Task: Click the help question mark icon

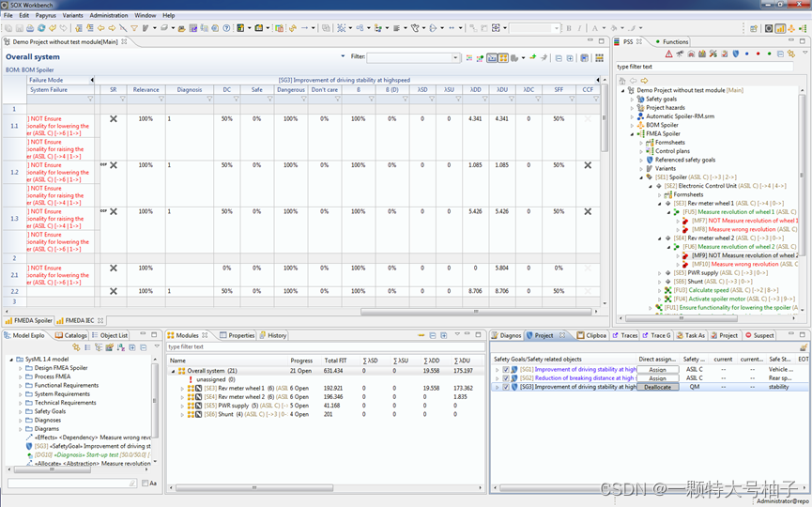Action: 226,28
